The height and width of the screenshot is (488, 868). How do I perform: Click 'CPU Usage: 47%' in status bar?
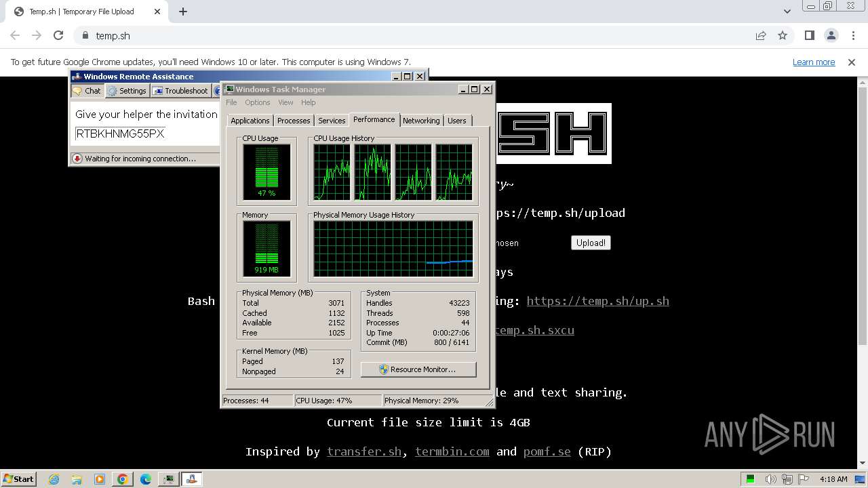[323, 401]
